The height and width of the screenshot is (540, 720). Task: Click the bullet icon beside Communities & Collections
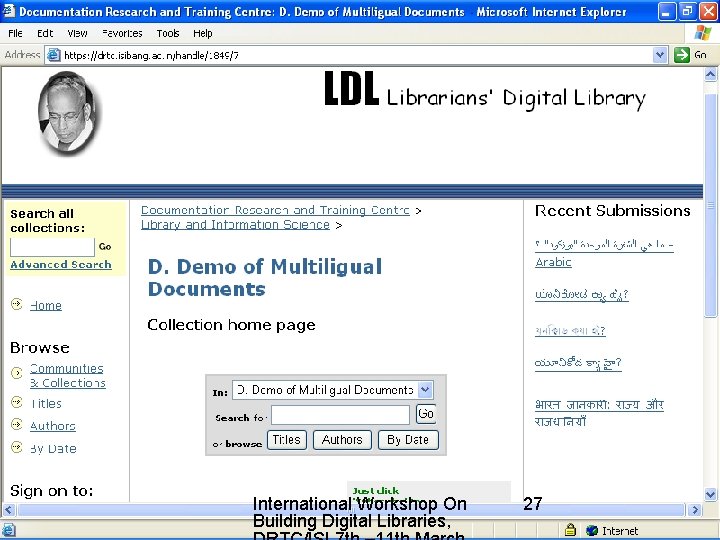coord(17,373)
